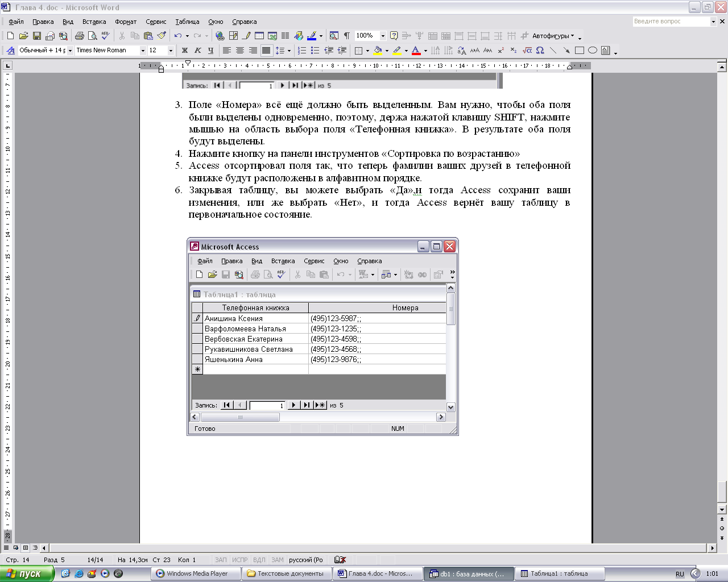This screenshot has height=582, width=728.
Task: Toggle justified alignment
Action: click(266, 51)
